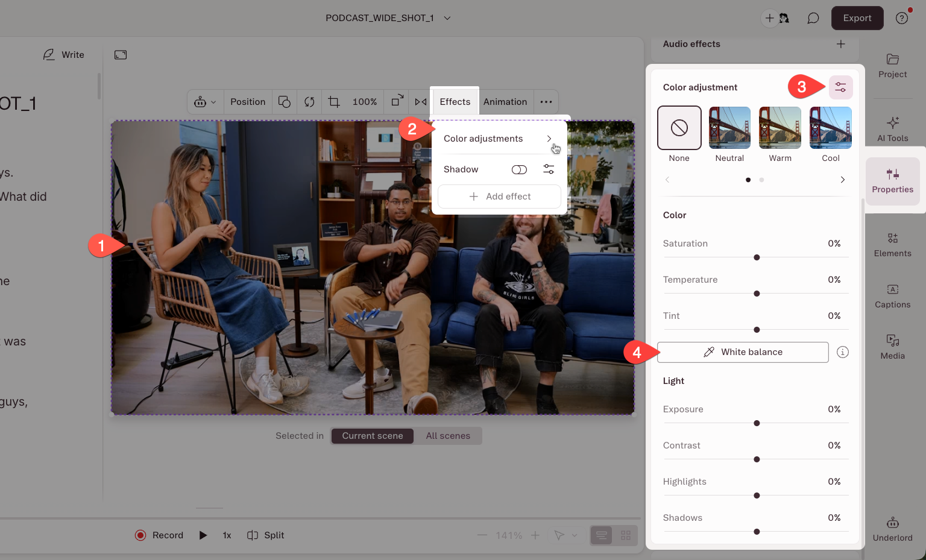Click the comments speech bubble icon
Screen dimensions: 926x560
click(x=813, y=18)
